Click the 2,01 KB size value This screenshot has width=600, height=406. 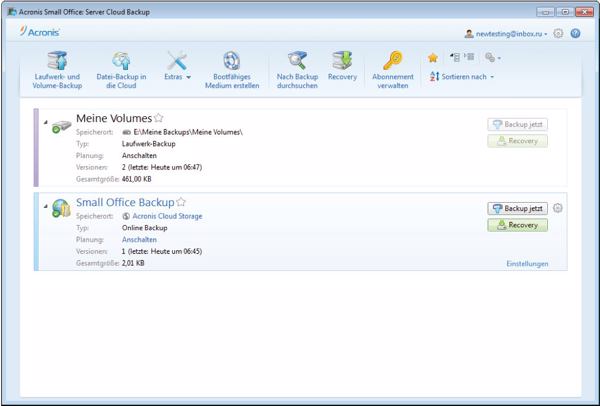[x=133, y=263]
